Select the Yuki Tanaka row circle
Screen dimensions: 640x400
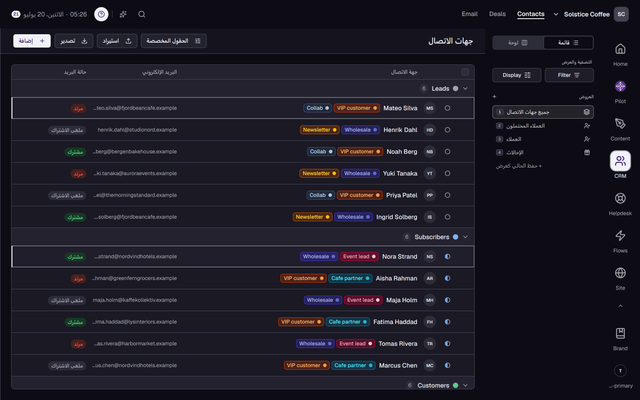point(447,173)
